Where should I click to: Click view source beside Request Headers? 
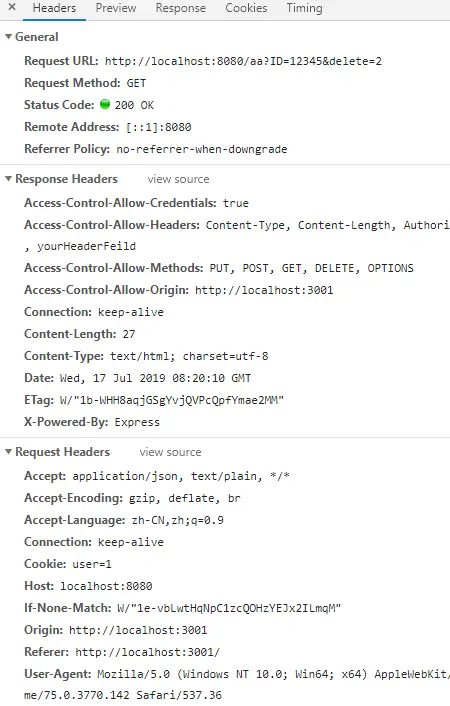[x=170, y=452]
